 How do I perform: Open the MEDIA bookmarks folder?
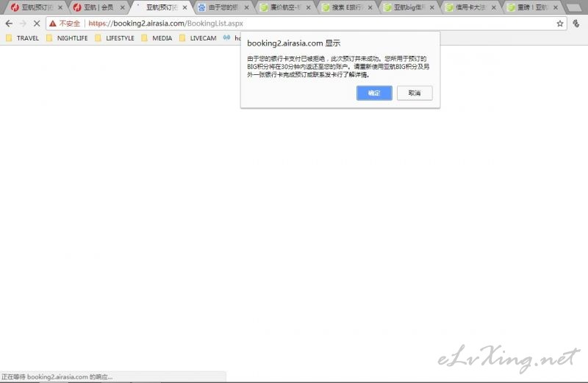click(157, 38)
